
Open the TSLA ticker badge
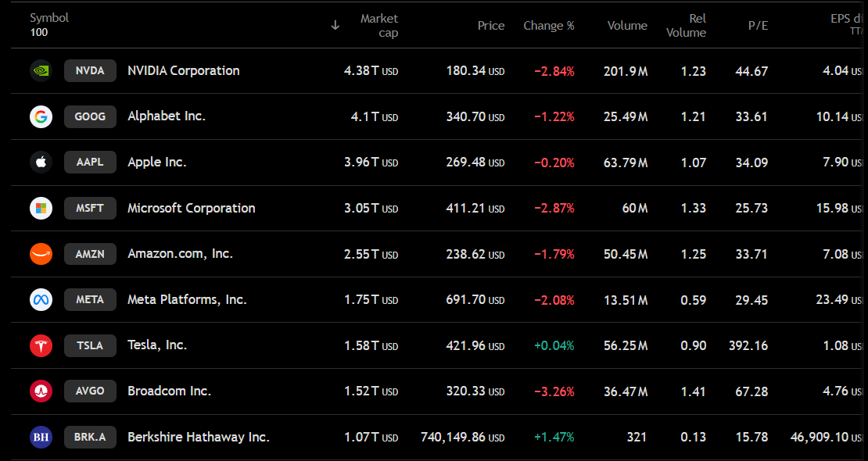[90, 345]
